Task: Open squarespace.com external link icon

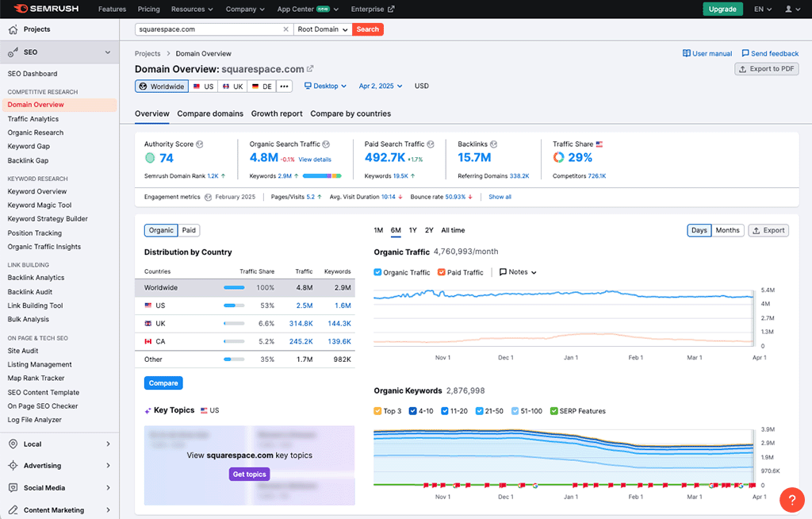Action: [x=310, y=68]
